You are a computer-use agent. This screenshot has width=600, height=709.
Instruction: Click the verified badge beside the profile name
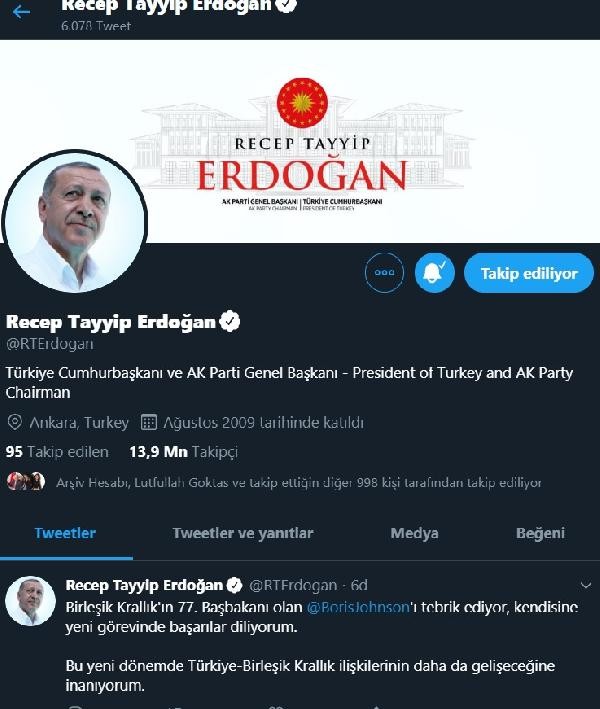click(x=230, y=321)
